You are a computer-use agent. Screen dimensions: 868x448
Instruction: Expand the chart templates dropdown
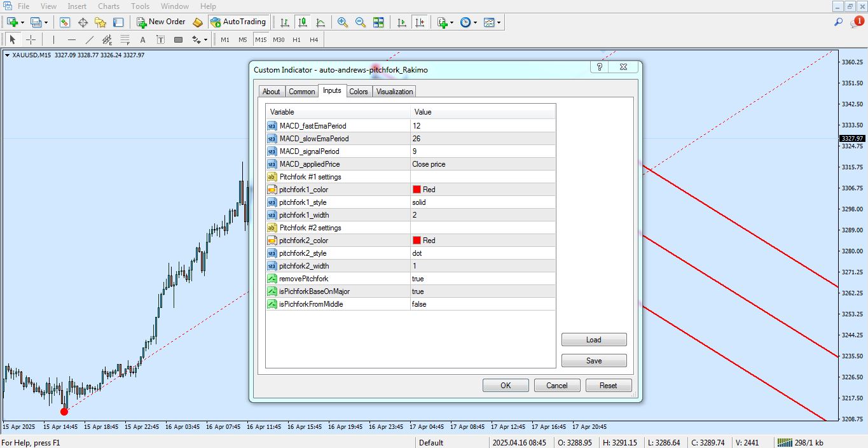pyautogui.click(x=499, y=22)
